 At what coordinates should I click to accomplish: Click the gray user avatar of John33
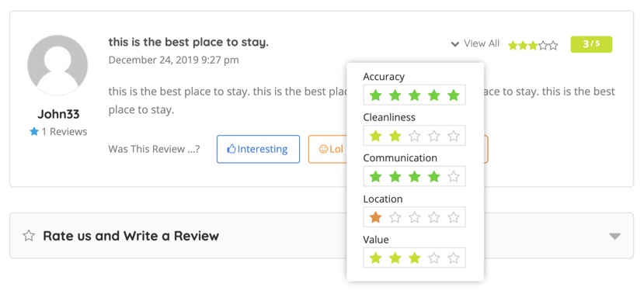coord(57,65)
